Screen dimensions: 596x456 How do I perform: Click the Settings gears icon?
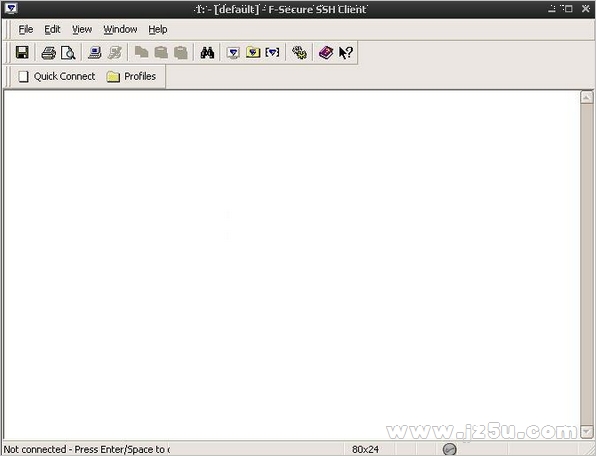click(x=299, y=52)
